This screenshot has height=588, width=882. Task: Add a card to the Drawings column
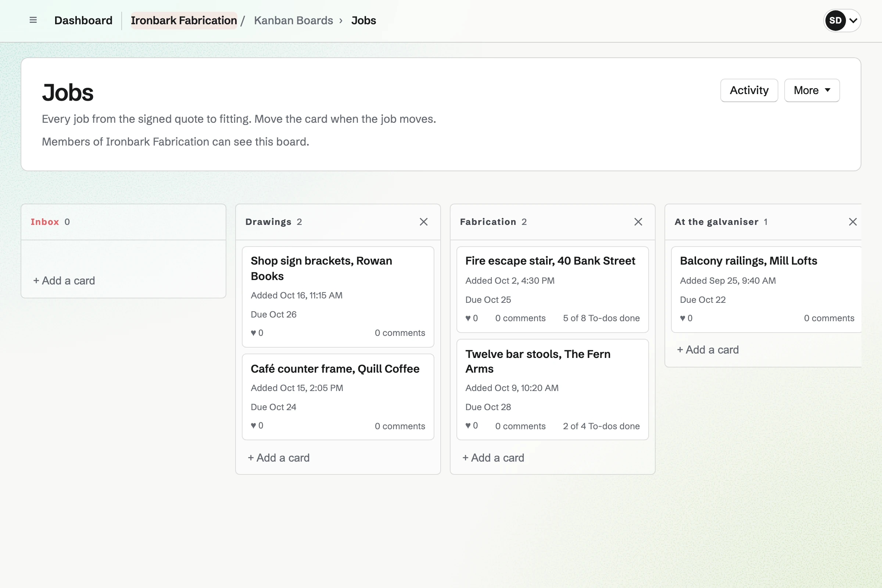[278, 458]
